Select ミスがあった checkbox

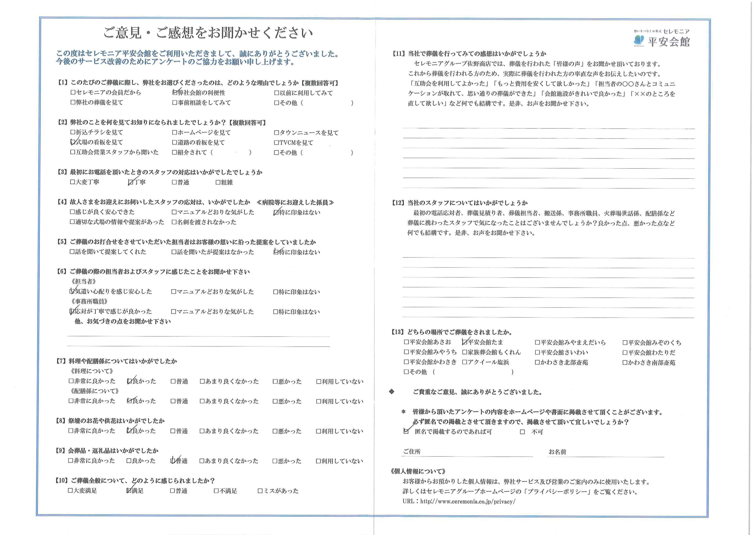click(260, 491)
